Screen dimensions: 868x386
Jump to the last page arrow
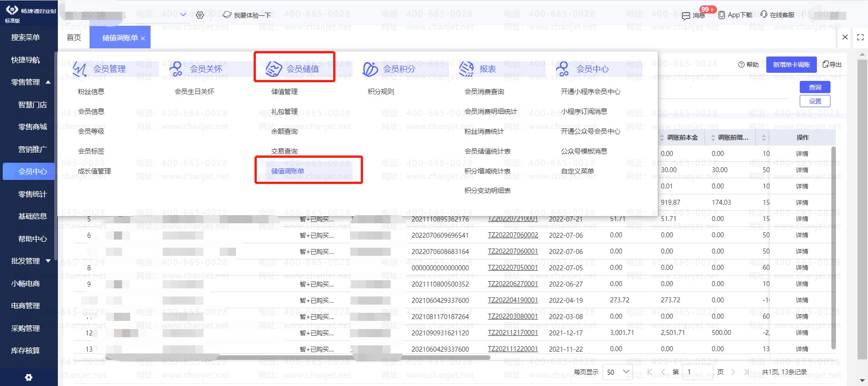click(746, 372)
